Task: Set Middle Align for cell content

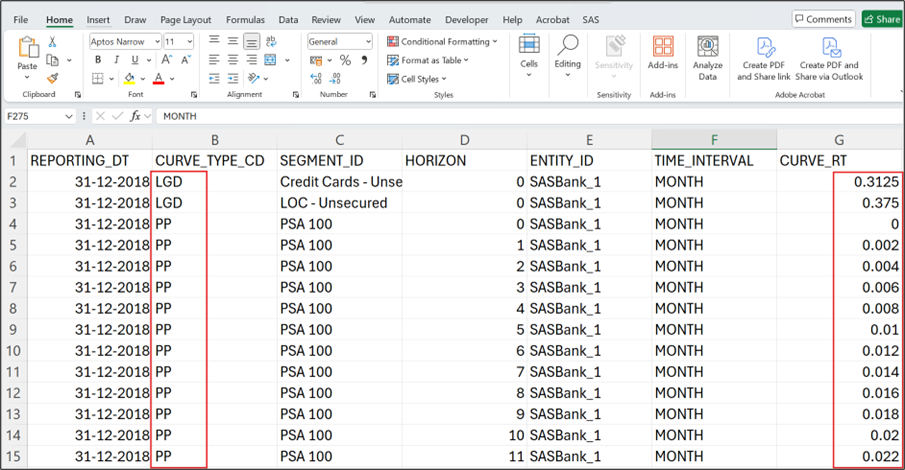Action: 233,40
